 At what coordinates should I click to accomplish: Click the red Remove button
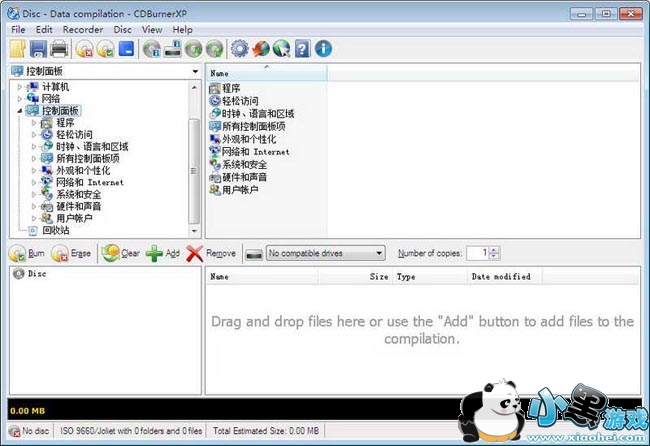(211, 253)
